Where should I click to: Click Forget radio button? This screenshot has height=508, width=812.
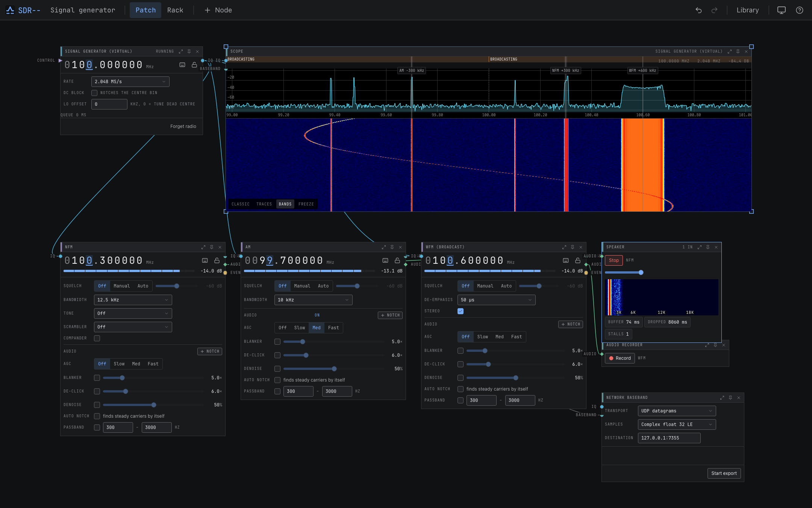pos(183,126)
